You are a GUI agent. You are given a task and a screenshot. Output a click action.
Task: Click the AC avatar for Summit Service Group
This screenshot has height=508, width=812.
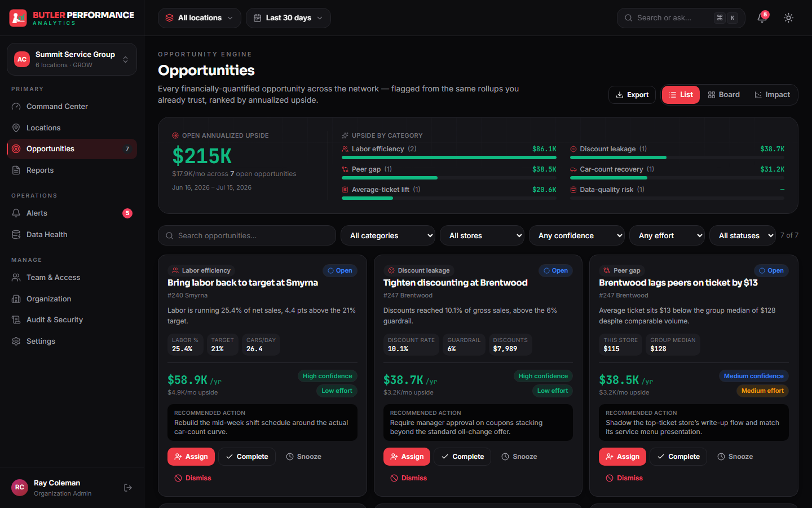[22, 59]
